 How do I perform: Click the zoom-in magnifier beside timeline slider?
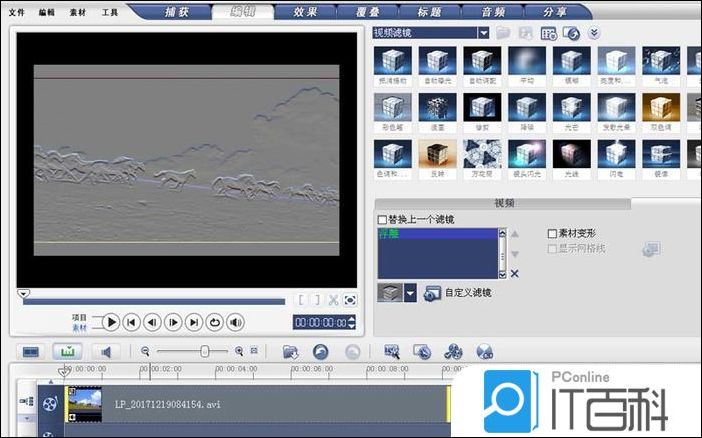pos(238,352)
